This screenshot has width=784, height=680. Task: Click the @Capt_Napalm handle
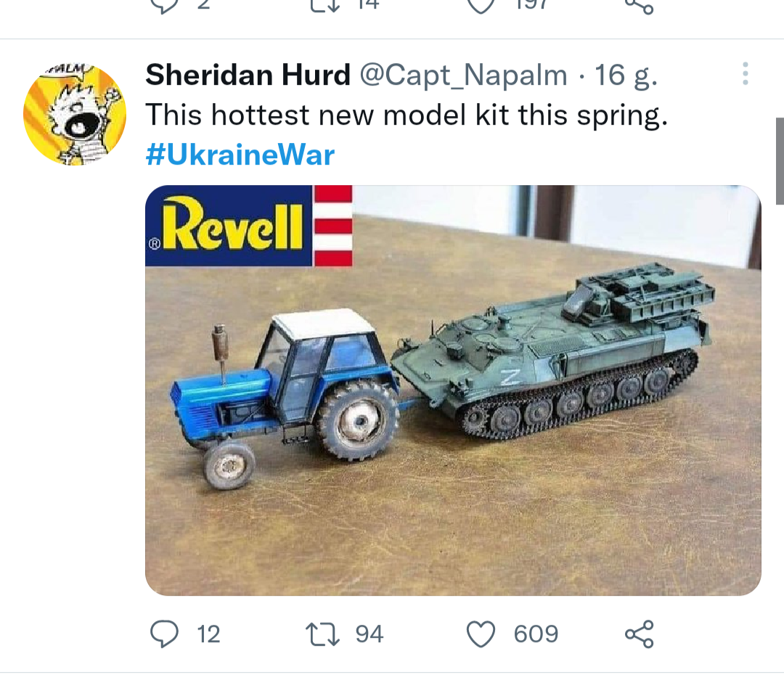464,75
